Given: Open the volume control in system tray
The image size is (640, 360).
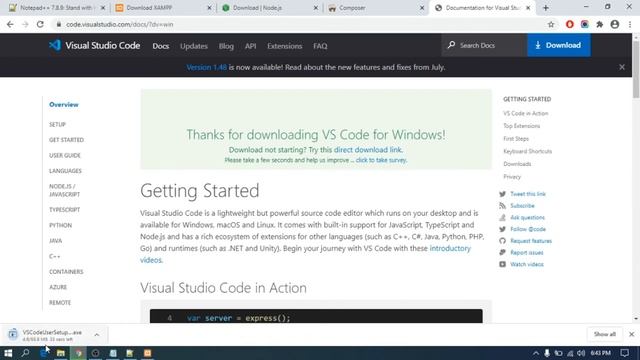Looking at the screenshot, I should (581, 353).
